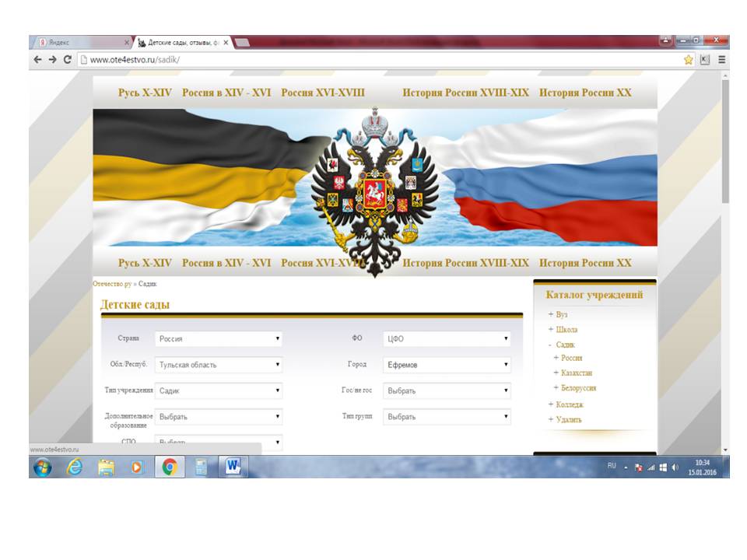Viewport: 747px width, 560px height.
Task: Open Windows Explorer from the taskbar
Action: click(107, 467)
